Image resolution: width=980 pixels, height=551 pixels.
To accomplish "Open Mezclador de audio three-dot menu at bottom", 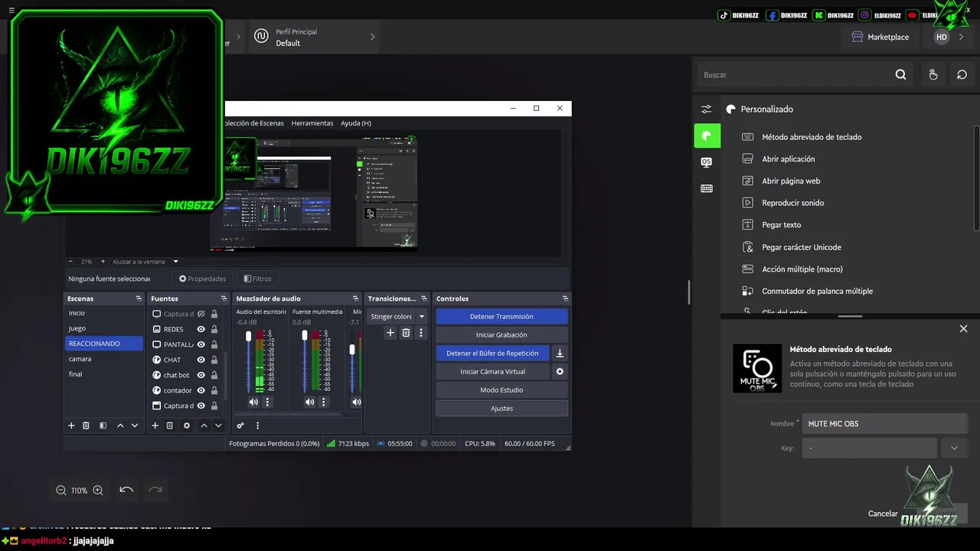I will [257, 425].
